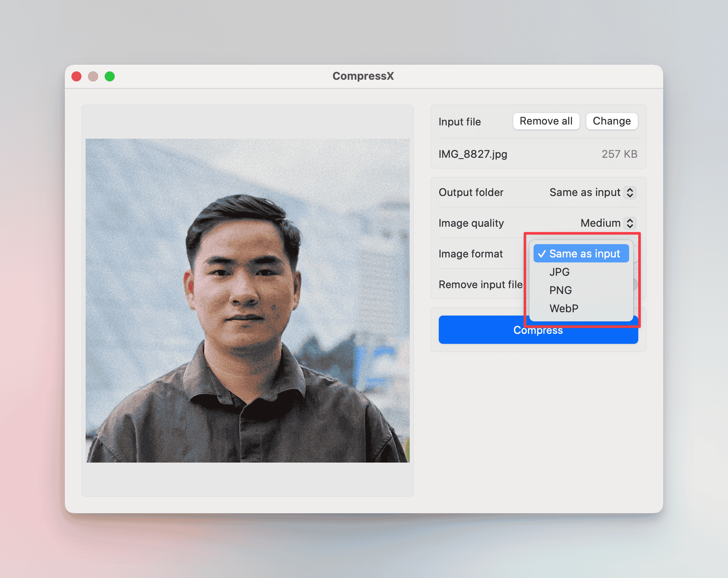The image size is (728, 578).
Task: Click the CompressX window title
Action: (x=363, y=76)
